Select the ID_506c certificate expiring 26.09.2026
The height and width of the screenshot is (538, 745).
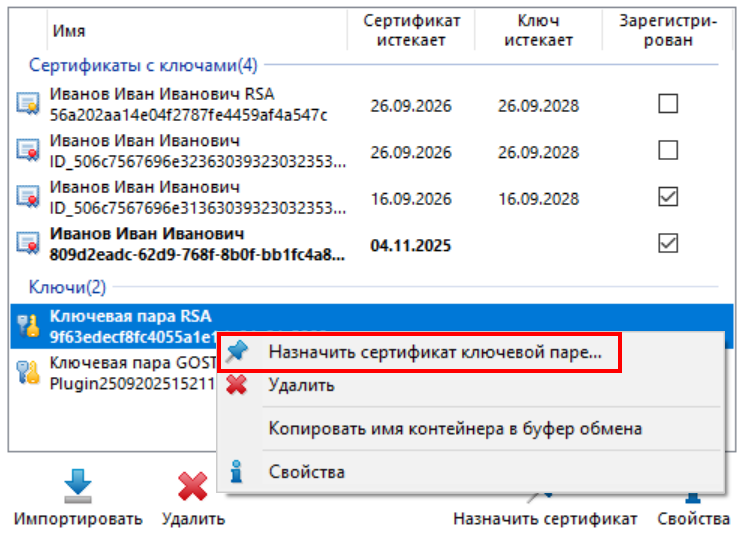tap(195, 150)
